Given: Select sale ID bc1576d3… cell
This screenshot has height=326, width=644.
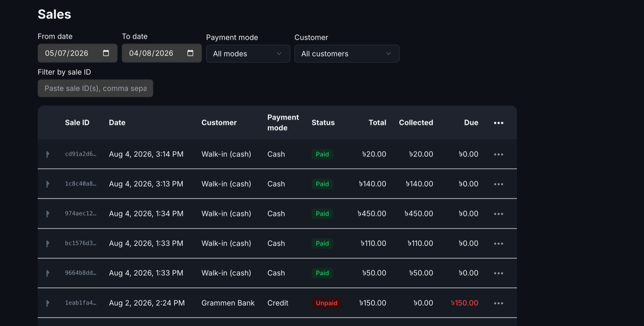Looking at the screenshot, I should tap(80, 243).
